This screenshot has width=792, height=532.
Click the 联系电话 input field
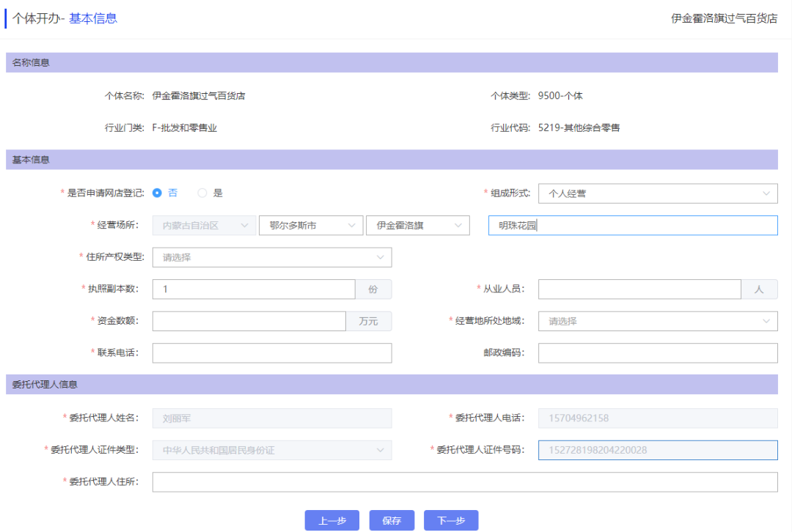tap(272, 352)
